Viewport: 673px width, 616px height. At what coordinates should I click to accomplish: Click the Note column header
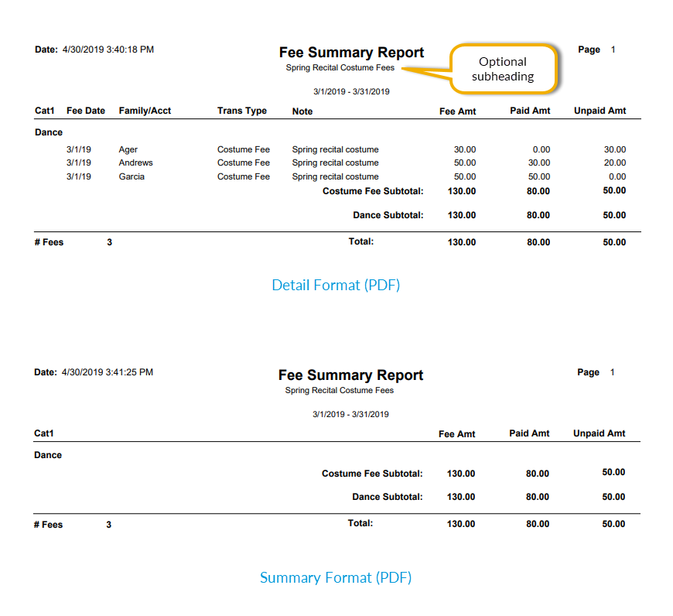(302, 111)
